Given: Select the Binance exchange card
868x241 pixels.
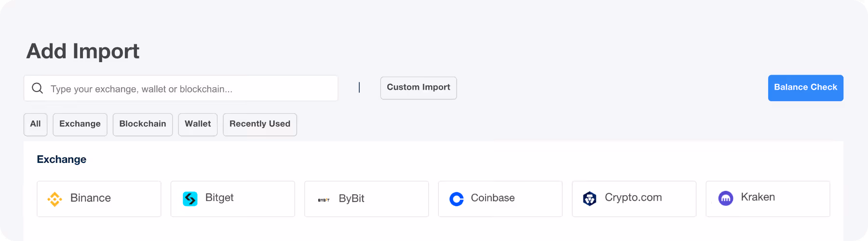Looking at the screenshot, I should (x=99, y=199).
